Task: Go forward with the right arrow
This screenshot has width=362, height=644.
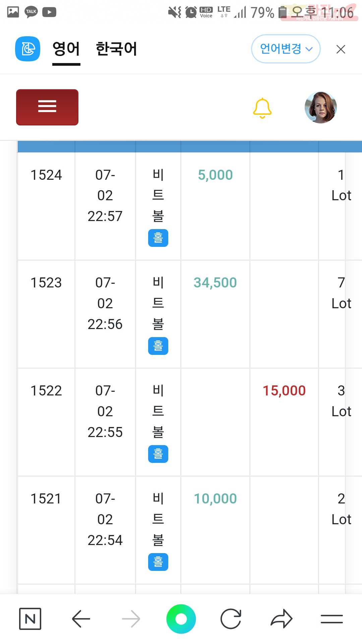Action: (131, 619)
